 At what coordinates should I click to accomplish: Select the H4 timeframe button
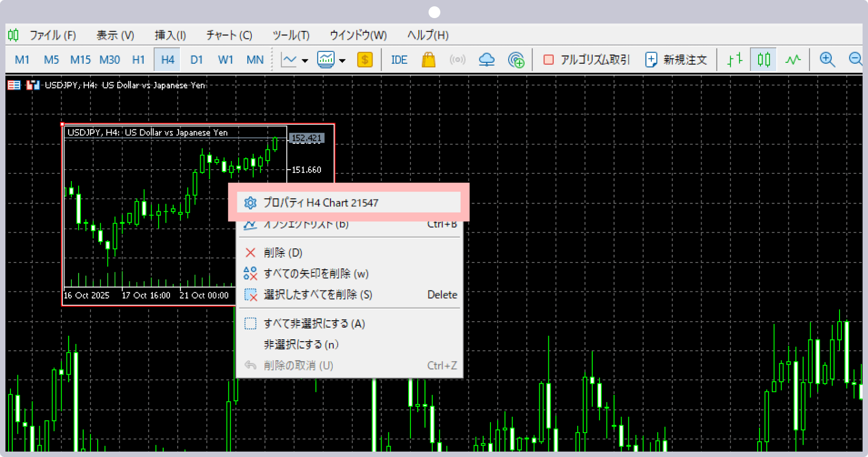(x=167, y=60)
